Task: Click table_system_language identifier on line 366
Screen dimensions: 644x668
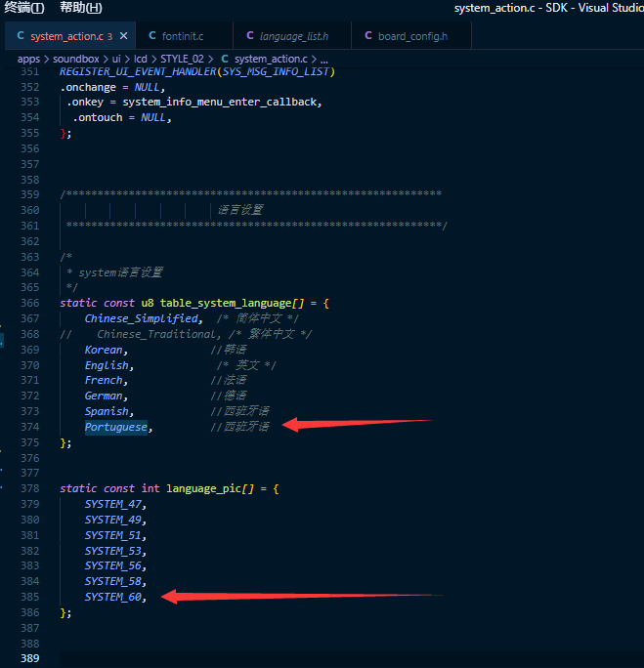Action: coord(226,304)
